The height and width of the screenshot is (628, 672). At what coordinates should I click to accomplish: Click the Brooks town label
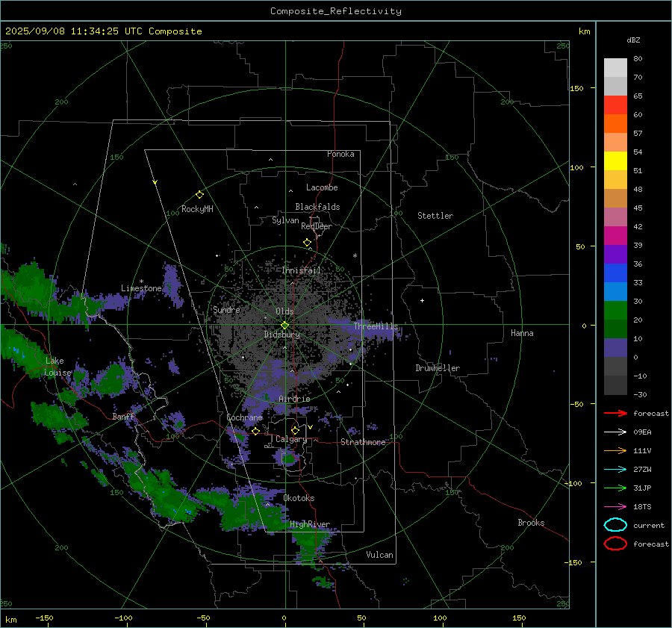click(531, 523)
